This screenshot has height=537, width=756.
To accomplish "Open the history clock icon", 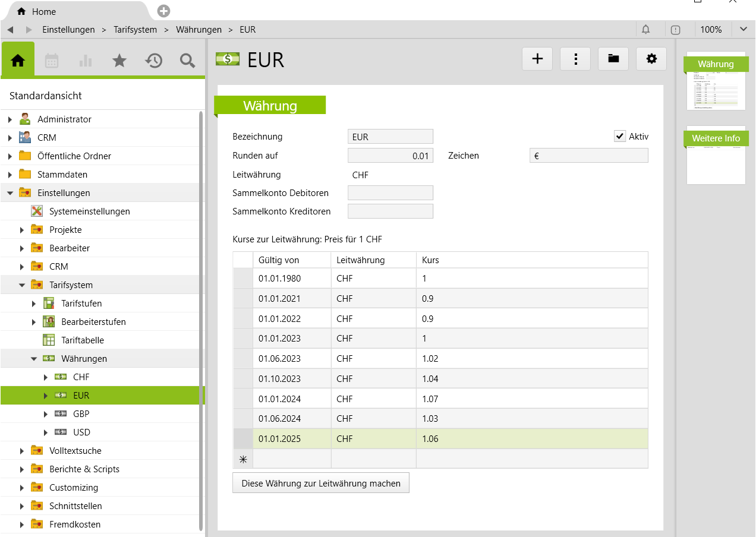I will [x=153, y=60].
